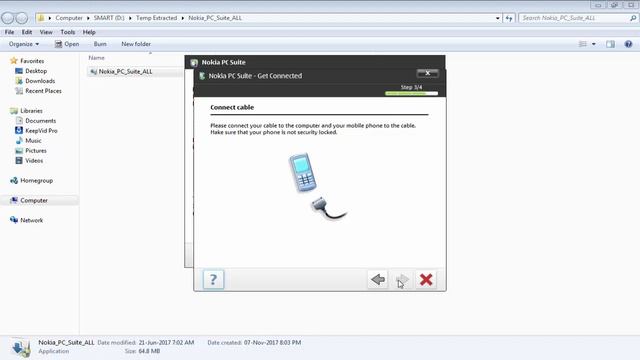Expand the Organize dropdown
The image size is (640, 360).
(24, 44)
